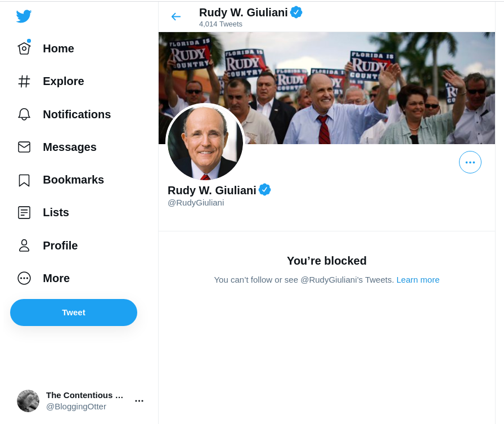Image resolution: width=504 pixels, height=424 pixels.
Task: Click the @BloggingOtter account avatar
Action: tap(28, 401)
